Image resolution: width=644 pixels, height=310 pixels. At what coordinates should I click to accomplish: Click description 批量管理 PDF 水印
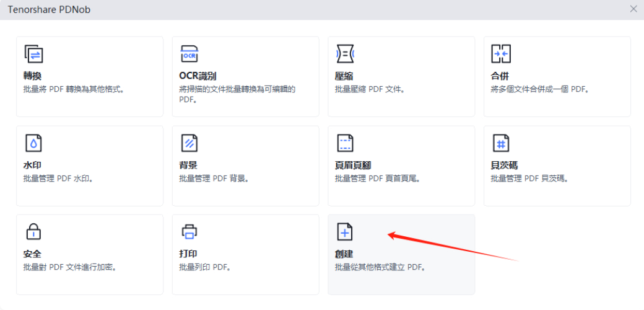(x=58, y=179)
